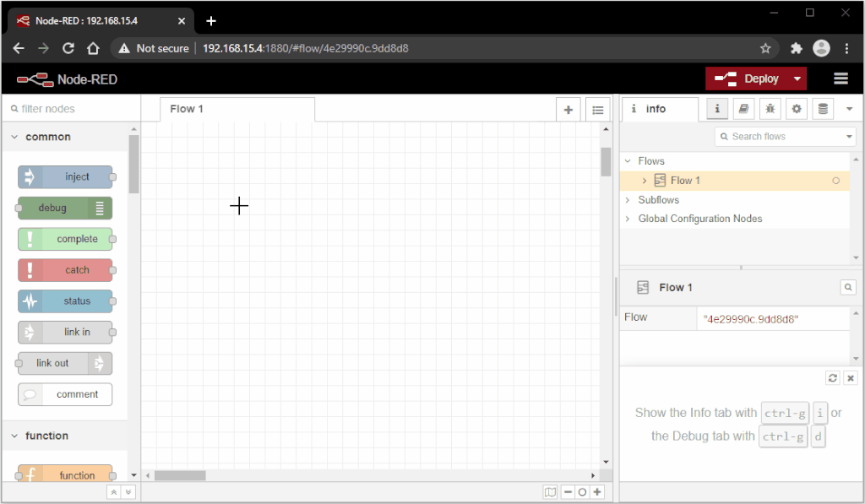This screenshot has height=504, width=865.
Task: Open the Node-RED hamburger main menu
Action: 841,79
